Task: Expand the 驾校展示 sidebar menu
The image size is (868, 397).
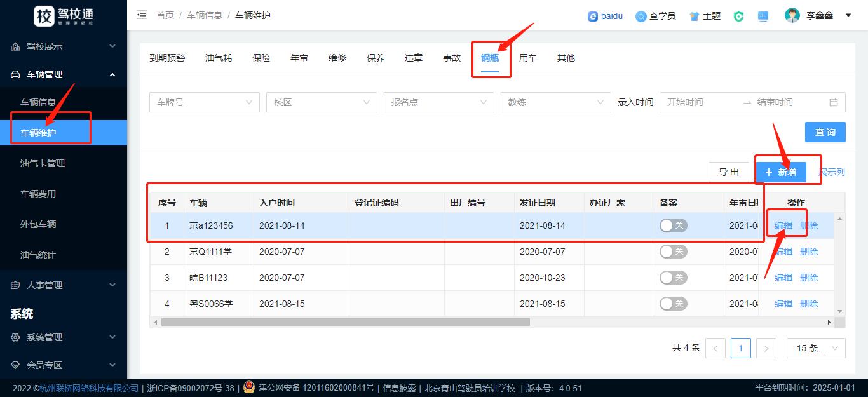Action: [x=112, y=46]
